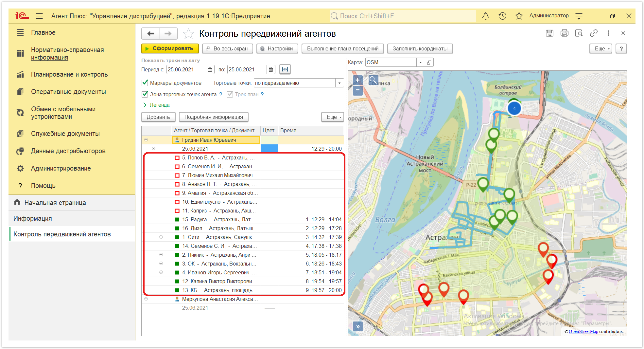
Task: Open Настройки button
Action: click(x=277, y=48)
